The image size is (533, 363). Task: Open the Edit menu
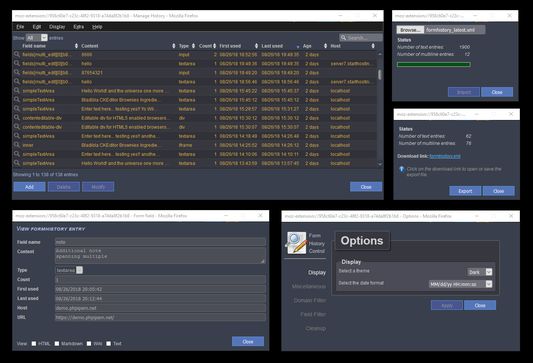coord(37,27)
